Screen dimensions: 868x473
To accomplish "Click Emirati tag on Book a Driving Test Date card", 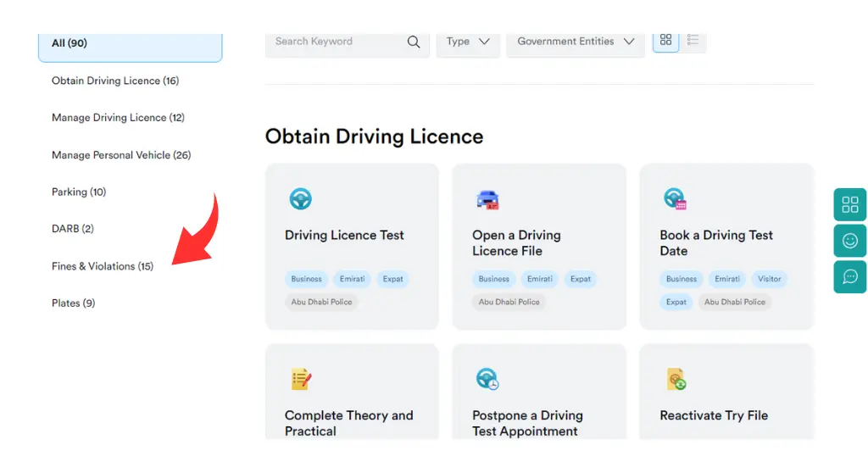I will (x=727, y=279).
